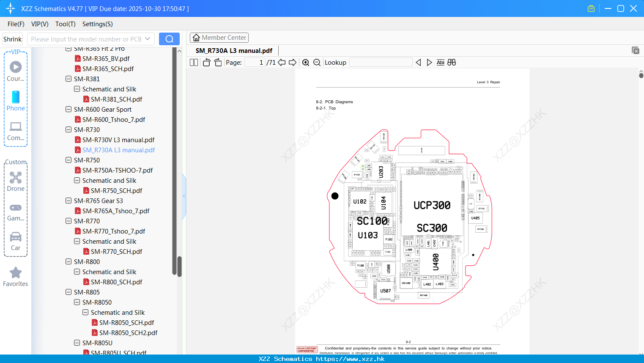The width and height of the screenshot is (644, 363).
Task: Open the Courses sidebar icon
Action: tap(16, 71)
